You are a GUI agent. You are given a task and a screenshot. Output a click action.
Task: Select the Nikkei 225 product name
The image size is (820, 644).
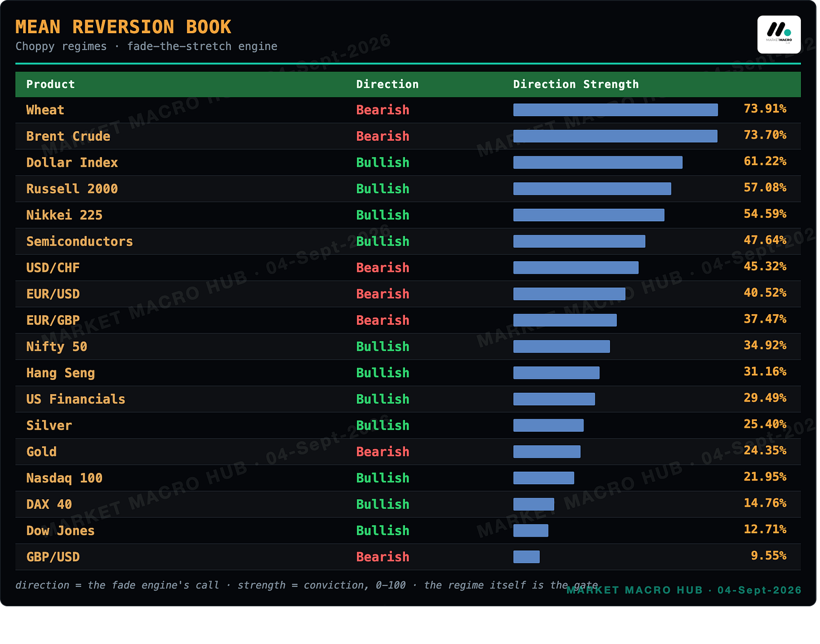(x=64, y=215)
